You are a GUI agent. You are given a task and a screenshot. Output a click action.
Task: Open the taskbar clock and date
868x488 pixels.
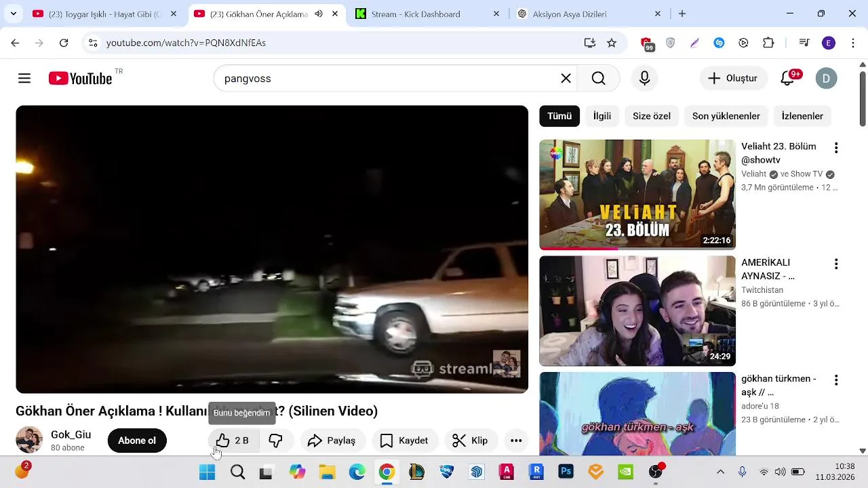[836, 472]
